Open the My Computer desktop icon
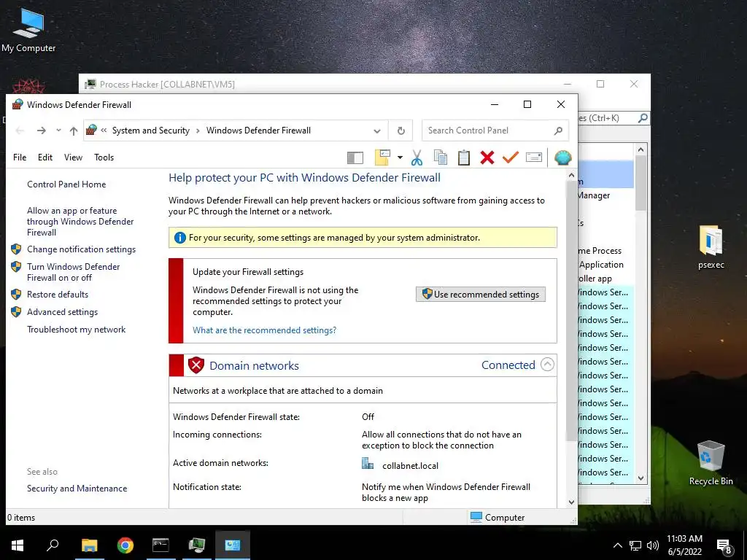Screen dimensions: 747x560 tap(28, 31)
